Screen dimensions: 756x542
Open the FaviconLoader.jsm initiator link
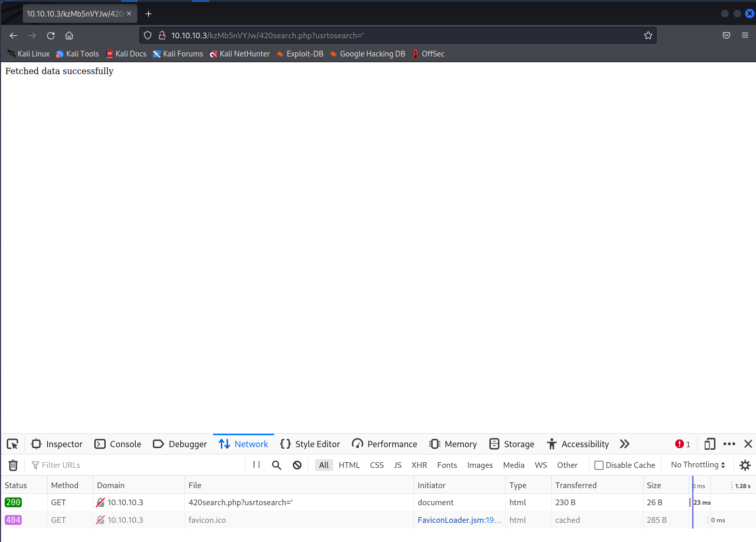point(459,520)
